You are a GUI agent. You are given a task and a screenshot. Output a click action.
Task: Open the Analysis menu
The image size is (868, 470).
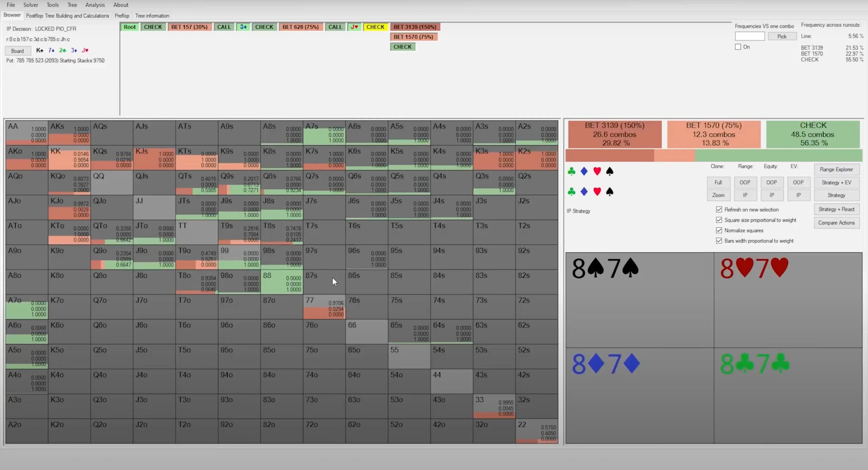pyautogui.click(x=95, y=5)
